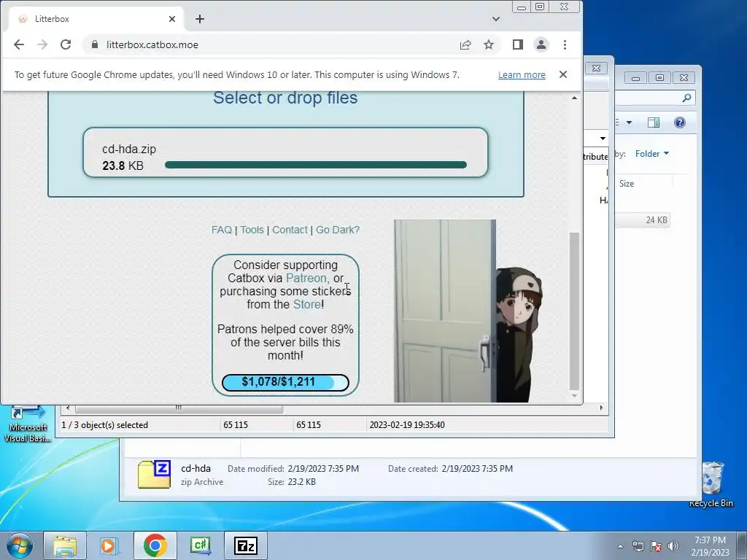Toggle the Explorer preview pane icon
The height and width of the screenshot is (560, 747).
654,122
